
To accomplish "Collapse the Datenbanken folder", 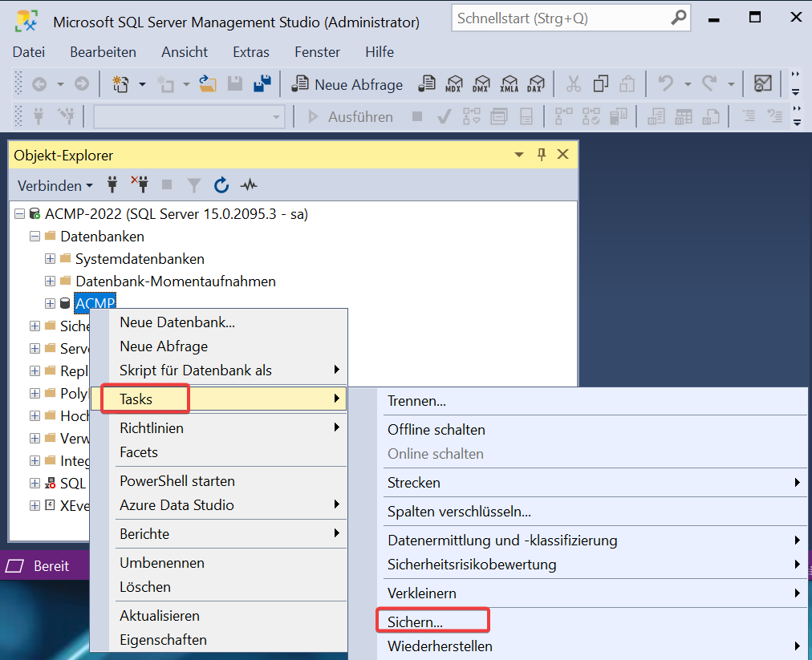I will tap(35, 237).
